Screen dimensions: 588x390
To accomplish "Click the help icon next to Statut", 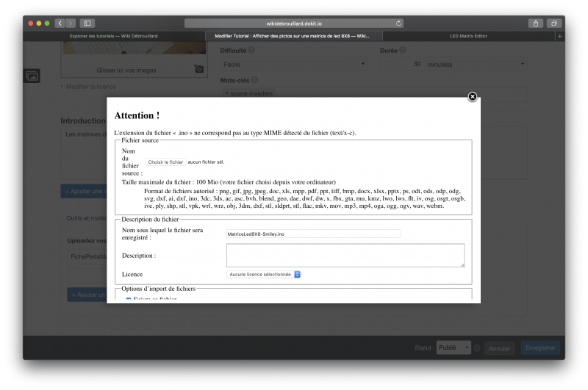I will coord(476,348).
